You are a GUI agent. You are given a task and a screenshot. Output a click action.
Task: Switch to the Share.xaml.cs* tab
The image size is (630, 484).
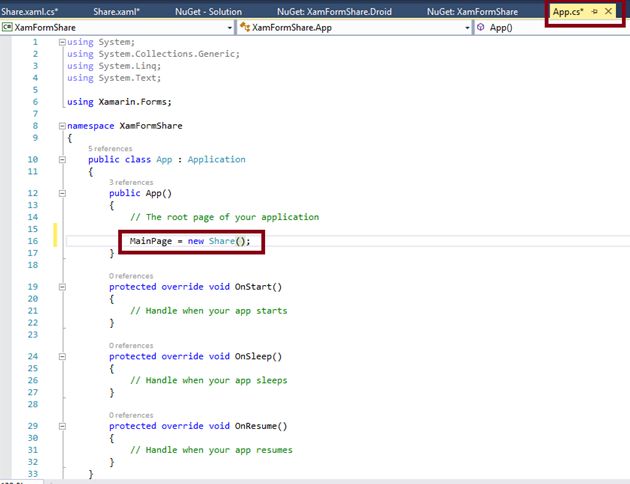click(x=29, y=12)
